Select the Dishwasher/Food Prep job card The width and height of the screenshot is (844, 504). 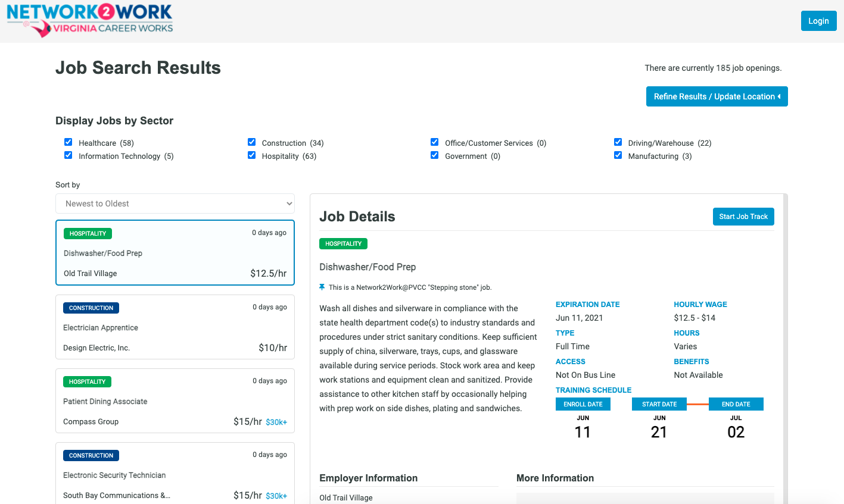(175, 253)
